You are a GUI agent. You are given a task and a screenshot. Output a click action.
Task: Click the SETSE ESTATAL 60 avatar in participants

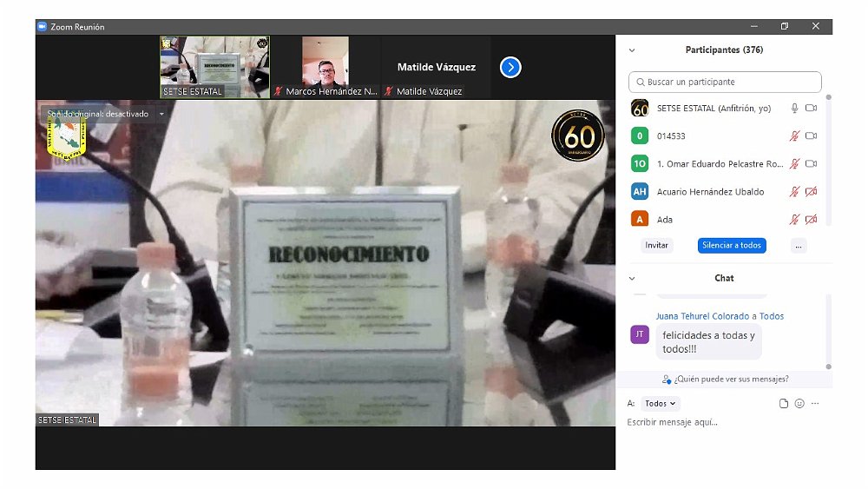point(640,109)
